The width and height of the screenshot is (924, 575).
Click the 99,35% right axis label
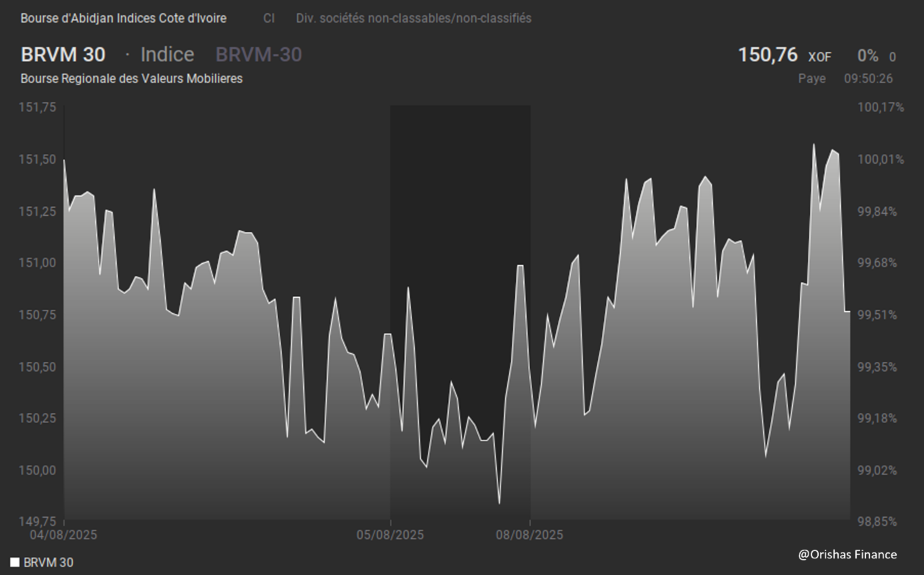pyautogui.click(x=878, y=366)
